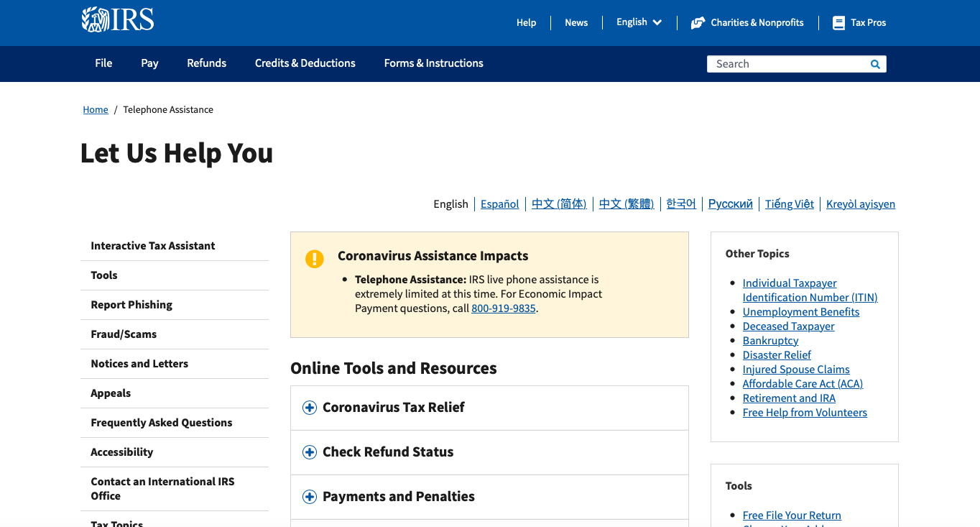This screenshot has height=527, width=980.
Task: Open the Unemployment Benefits link
Action: click(801, 312)
